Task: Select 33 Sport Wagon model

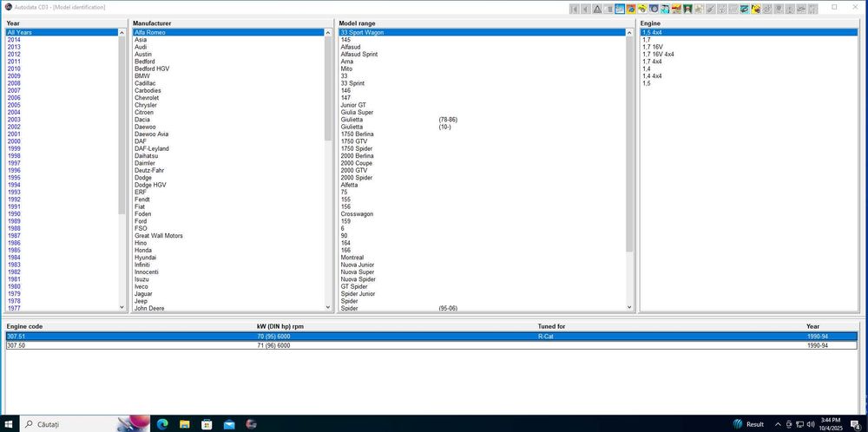Action: click(x=482, y=33)
